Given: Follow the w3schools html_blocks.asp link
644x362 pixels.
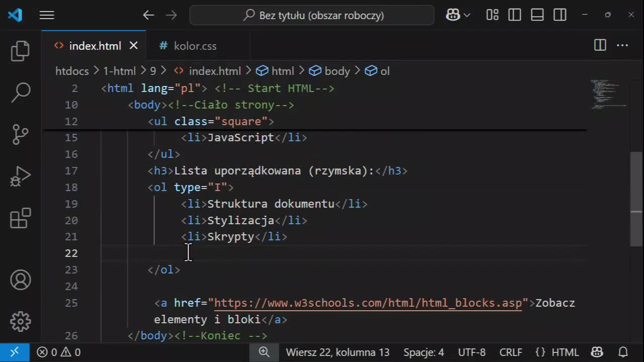Looking at the screenshot, I should point(368,303).
